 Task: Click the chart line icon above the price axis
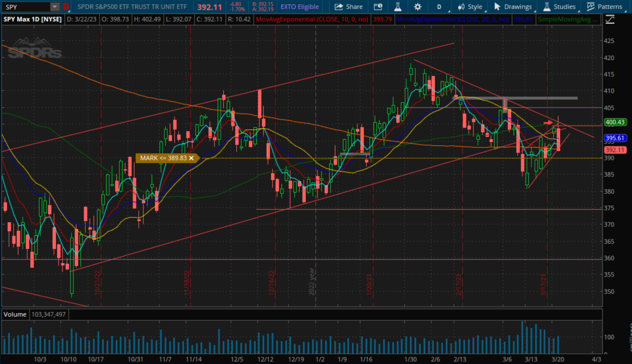610,19
